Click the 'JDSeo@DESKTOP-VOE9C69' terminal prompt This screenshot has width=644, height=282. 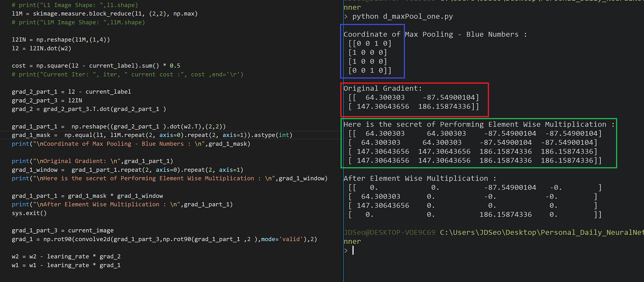click(x=389, y=233)
